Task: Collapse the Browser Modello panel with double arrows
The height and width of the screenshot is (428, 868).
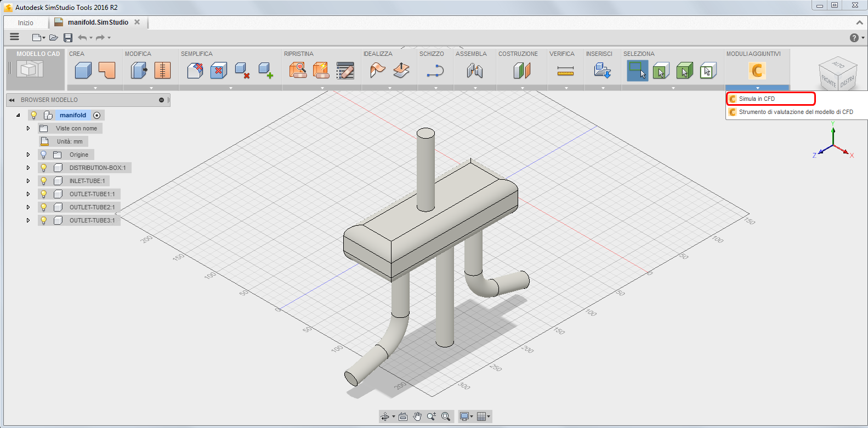Action: (x=12, y=100)
